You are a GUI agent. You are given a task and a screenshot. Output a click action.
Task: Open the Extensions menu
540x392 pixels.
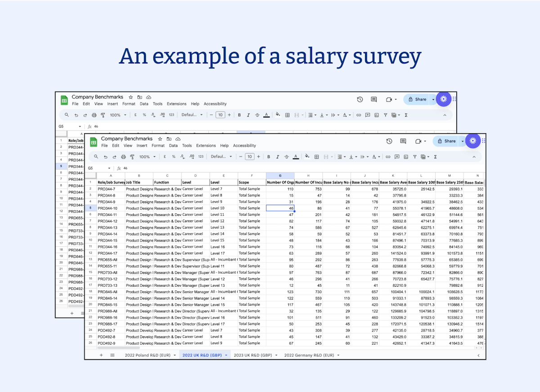[206, 145]
